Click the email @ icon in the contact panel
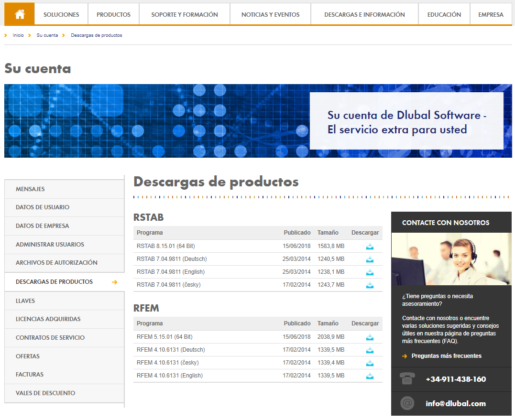Screen dimensions: 515x420 pyautogui.click(x=407, y=403)
